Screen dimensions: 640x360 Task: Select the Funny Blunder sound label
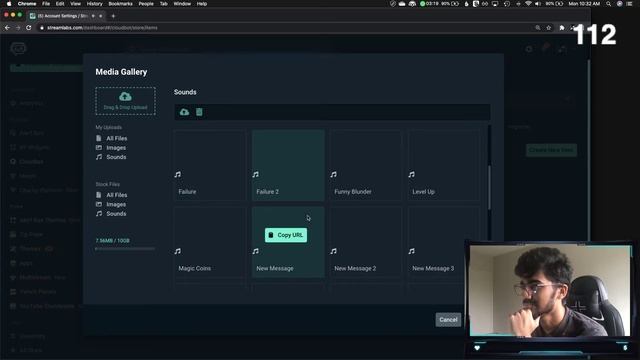pos(353,191)
